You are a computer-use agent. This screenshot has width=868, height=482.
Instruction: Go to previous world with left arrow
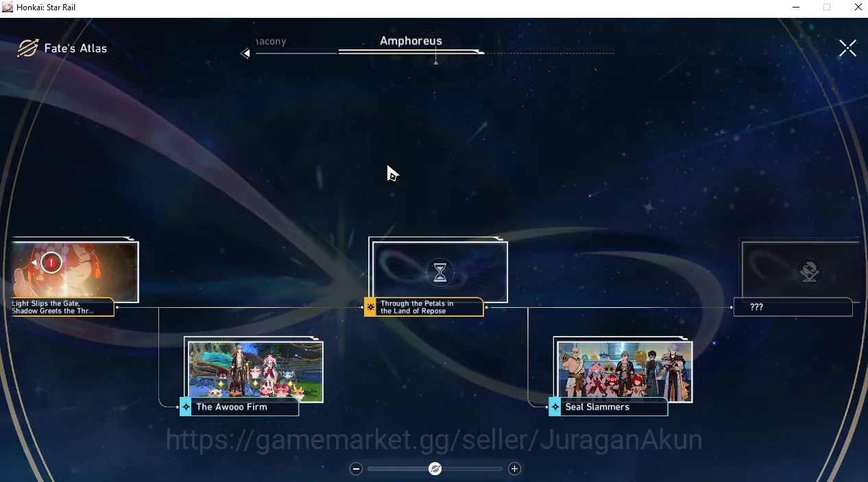point(245,53)
